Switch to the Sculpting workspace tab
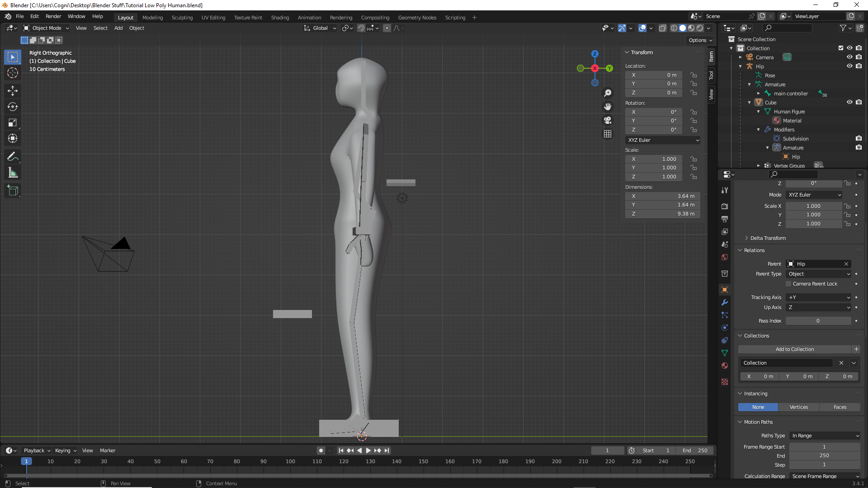Screen dimensions: 868x488 tap(182, 18)
